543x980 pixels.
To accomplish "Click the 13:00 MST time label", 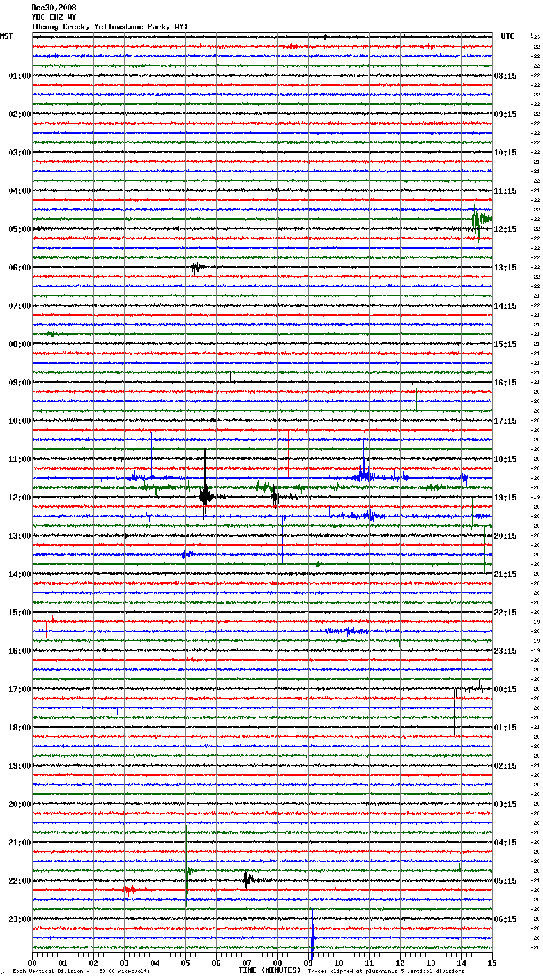I will [x=19, y=536].
